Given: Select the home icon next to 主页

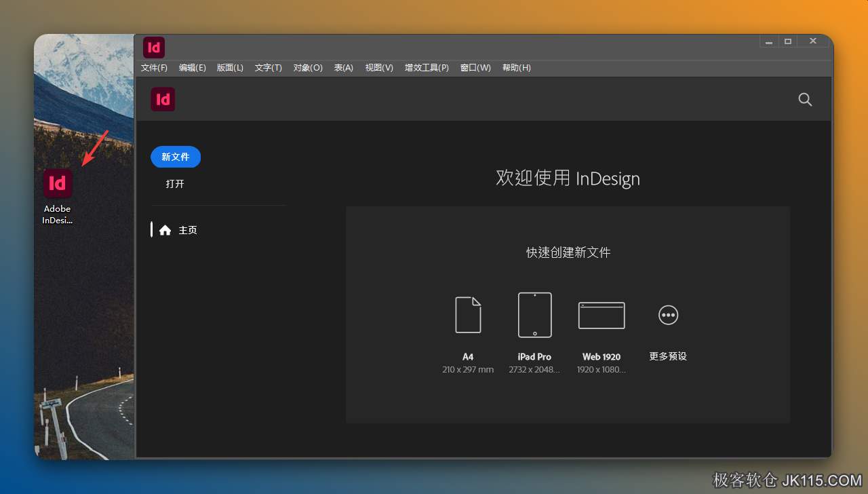Looking at the screenshot, I should tap(165, 230).
